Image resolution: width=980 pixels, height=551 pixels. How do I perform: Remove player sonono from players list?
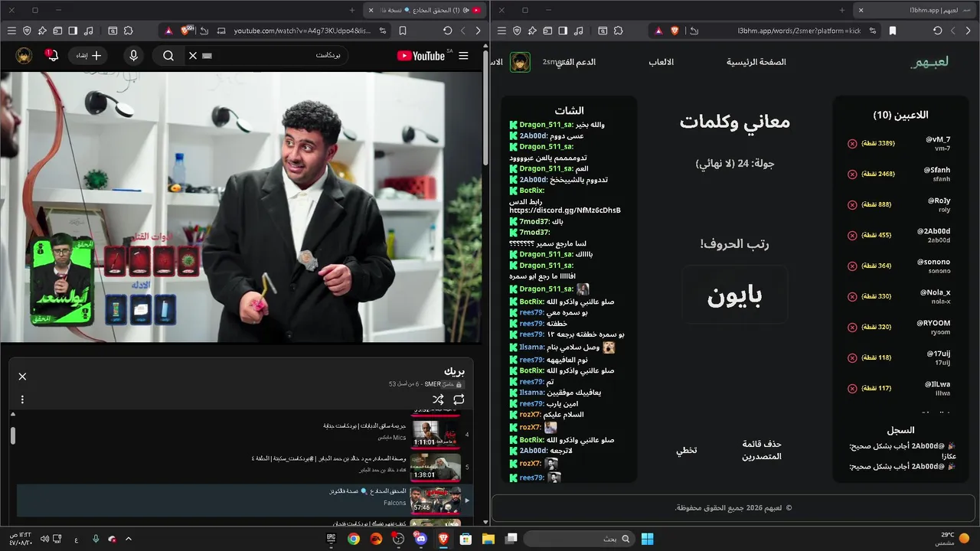[x=852, y=266]
